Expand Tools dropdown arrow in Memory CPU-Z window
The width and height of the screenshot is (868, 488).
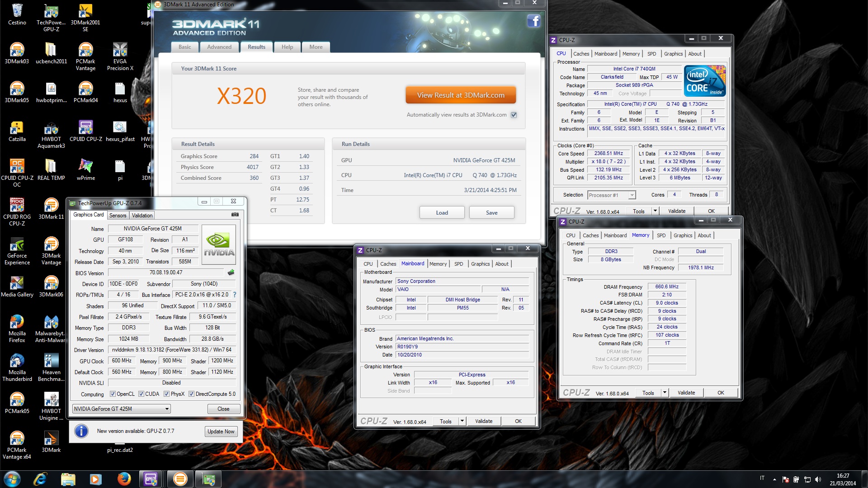point(665,393)
